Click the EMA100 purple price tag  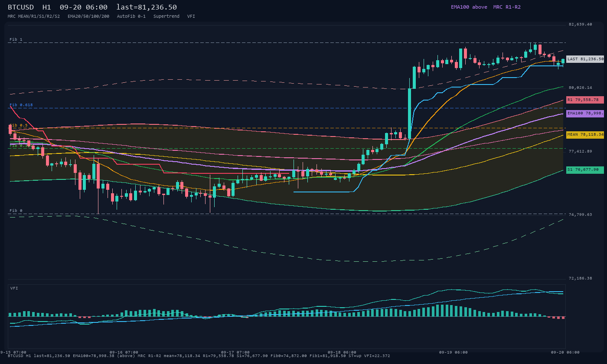(x=585, y=113)
